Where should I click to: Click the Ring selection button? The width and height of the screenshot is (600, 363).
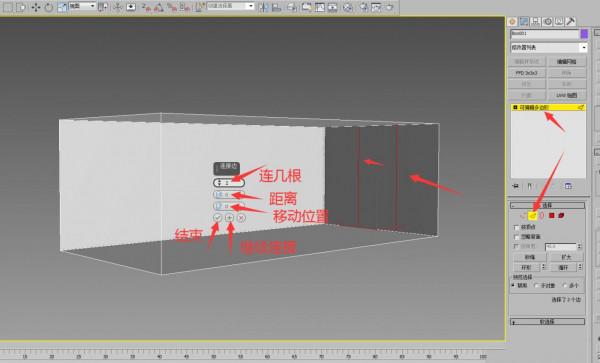(x=527, y=267)
